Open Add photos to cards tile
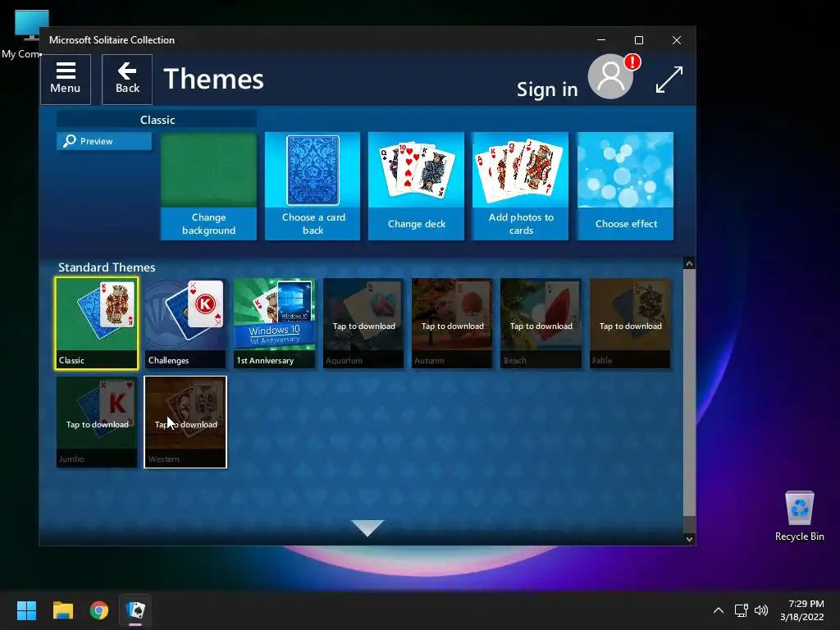This screenshot has height=630, width=840. click(520, 186)
